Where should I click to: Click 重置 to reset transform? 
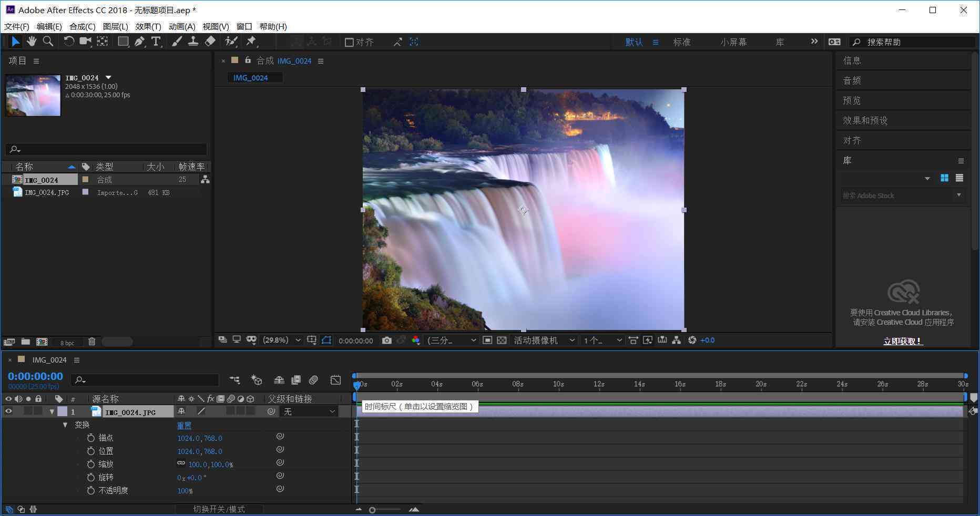click(184, 426)
